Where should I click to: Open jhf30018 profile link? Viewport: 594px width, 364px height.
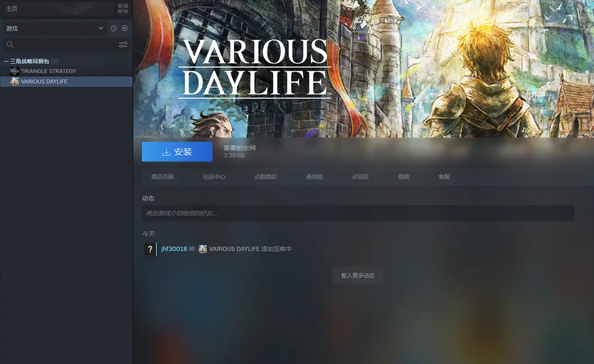coord(174,249)
